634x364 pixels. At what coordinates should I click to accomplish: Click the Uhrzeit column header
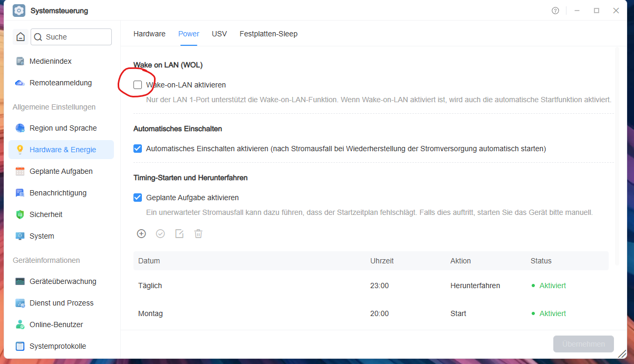click(382, 261)
